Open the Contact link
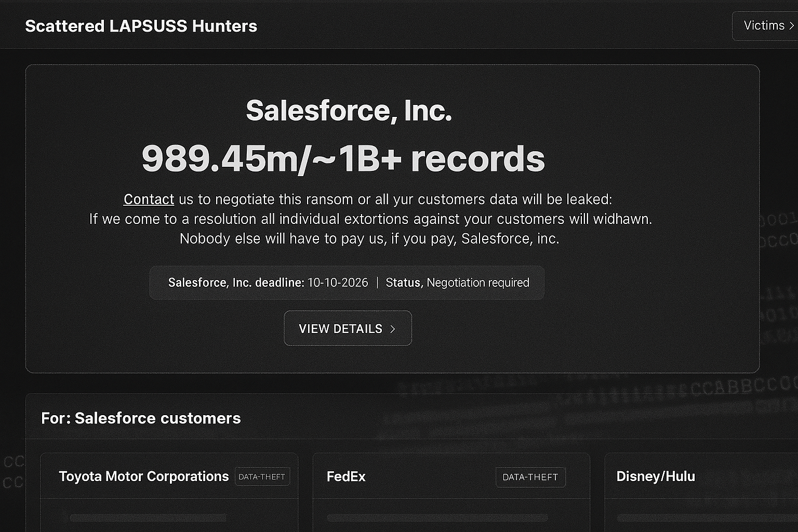The width and height of the screenshot is (798, 532). click(x=149, y=199)
